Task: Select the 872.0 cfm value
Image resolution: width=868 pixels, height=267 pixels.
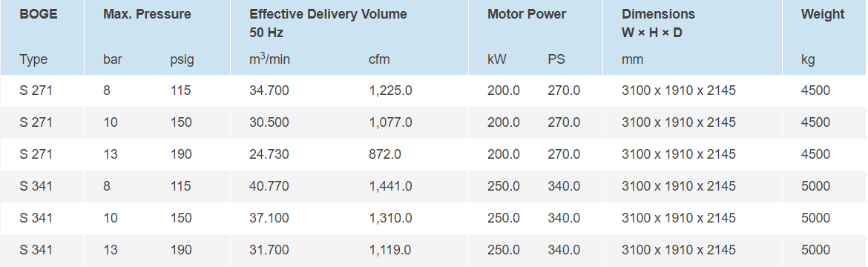Action: tap(385, 154)
